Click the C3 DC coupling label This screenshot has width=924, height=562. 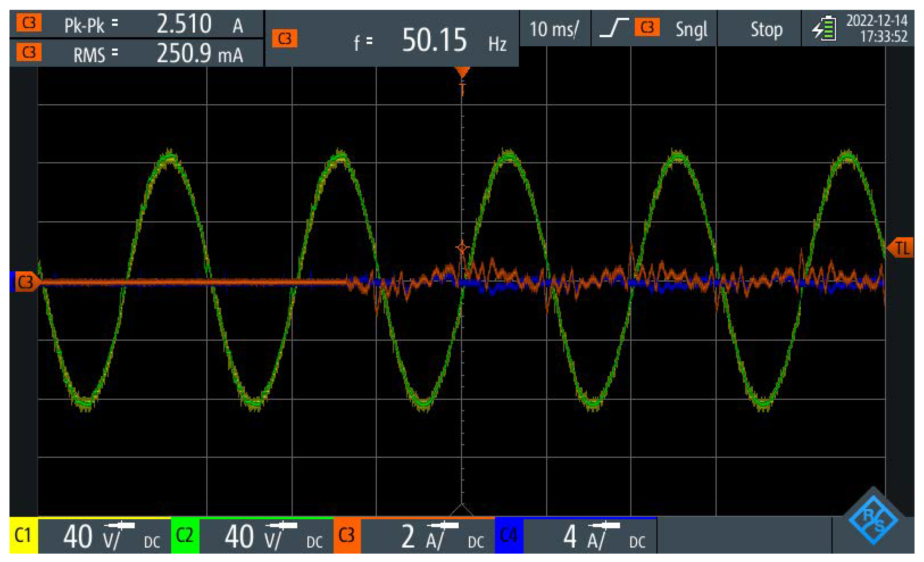tap(476, 542)
